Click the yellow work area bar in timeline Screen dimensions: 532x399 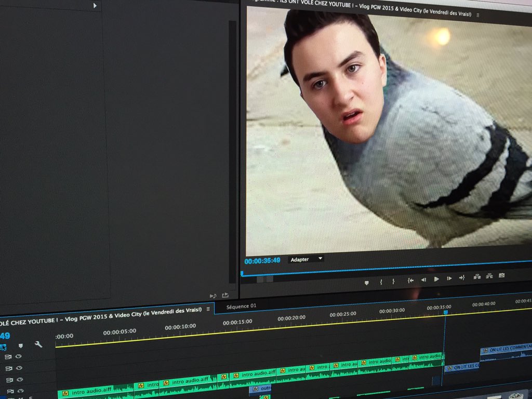(294, 327)
